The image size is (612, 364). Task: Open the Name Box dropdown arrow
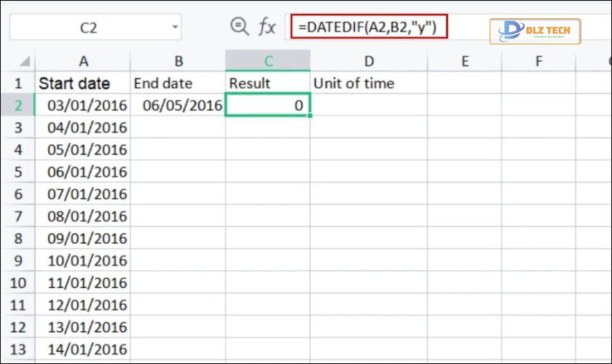click(175, 27)
